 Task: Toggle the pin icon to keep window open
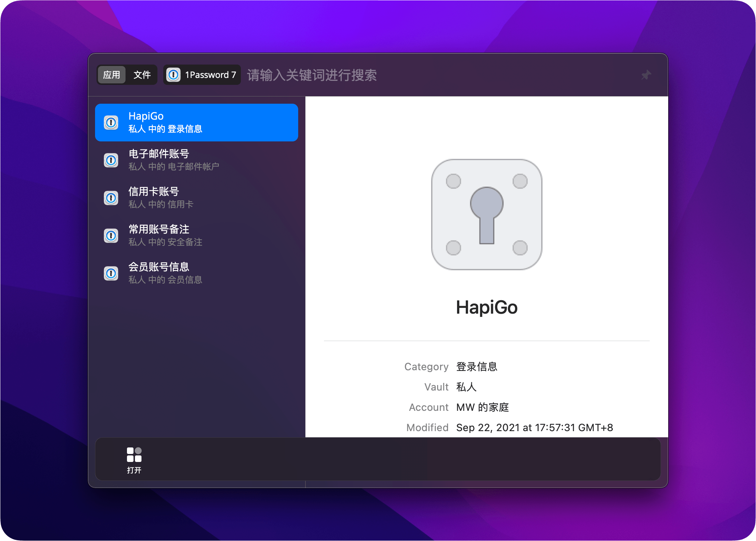click(646, 75)
